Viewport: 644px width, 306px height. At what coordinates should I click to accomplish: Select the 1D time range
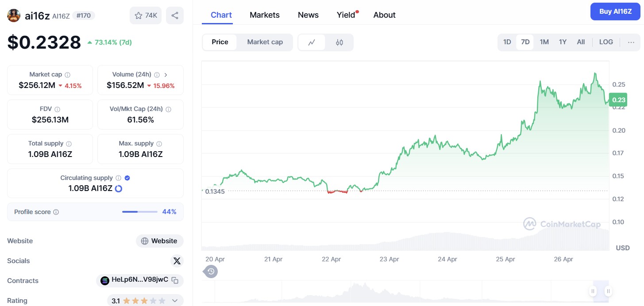(507, 42)
